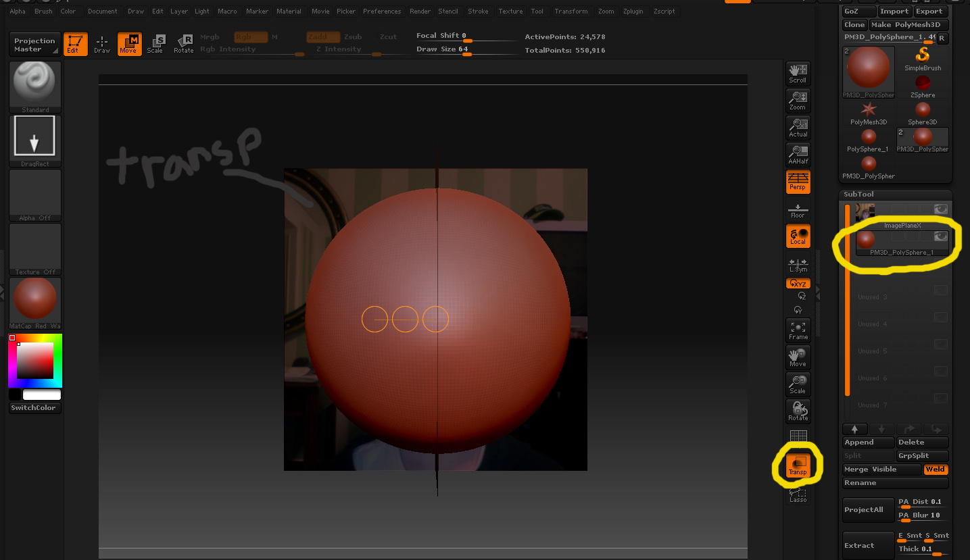Click the Extract button

tap(869, 545)
